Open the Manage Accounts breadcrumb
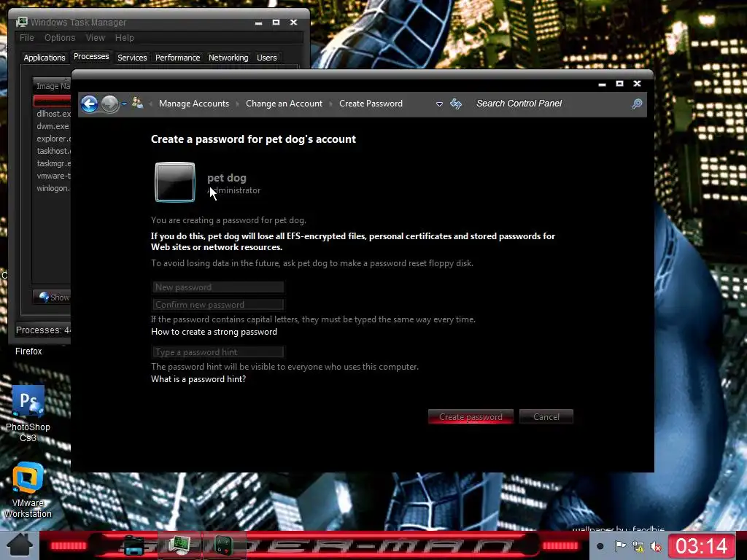Image resolution: width=747 pixels, height=560 pixels. click(x=194, y=104)
